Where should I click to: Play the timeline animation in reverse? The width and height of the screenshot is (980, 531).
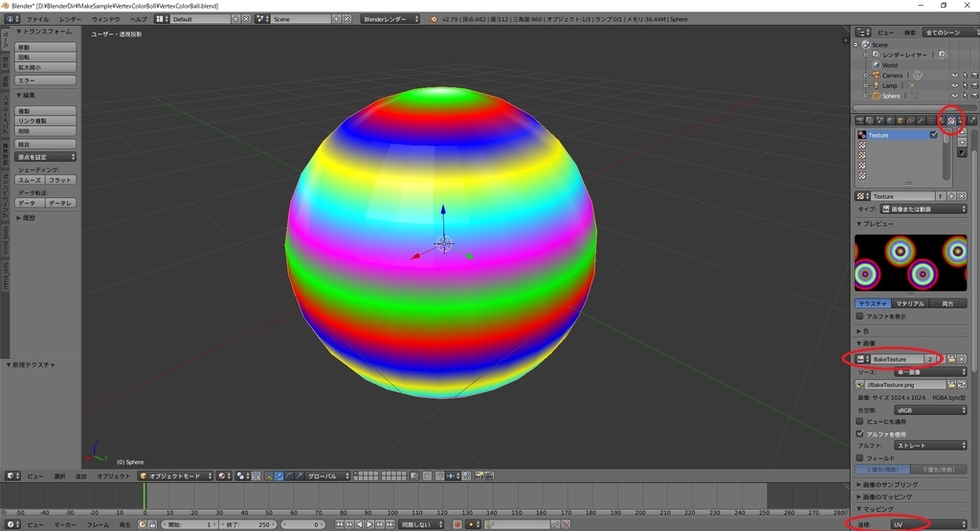360,524
